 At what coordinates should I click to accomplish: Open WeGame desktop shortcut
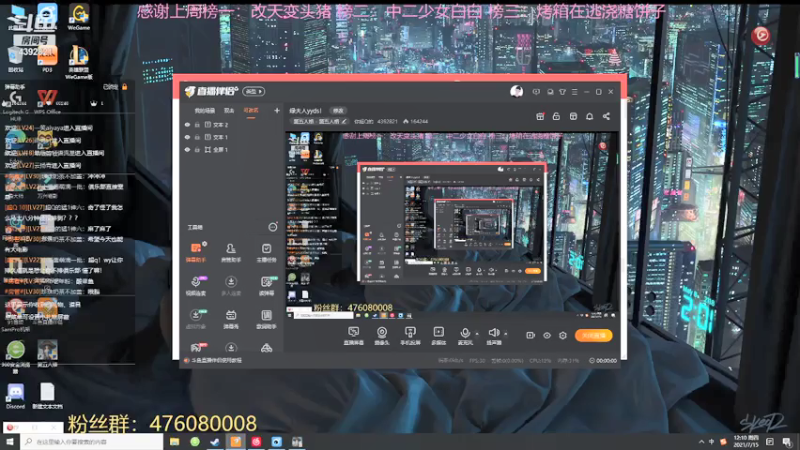(x=79, y=17)
